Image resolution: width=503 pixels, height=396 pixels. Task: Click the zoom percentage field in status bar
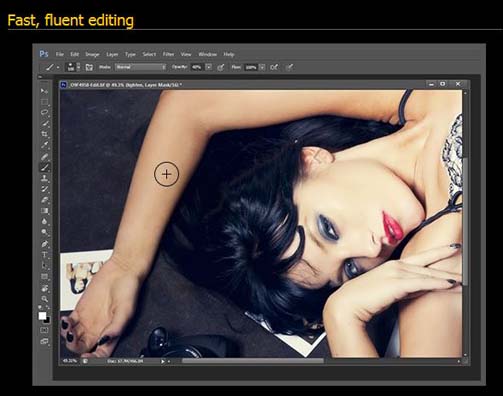click(70, 361)
